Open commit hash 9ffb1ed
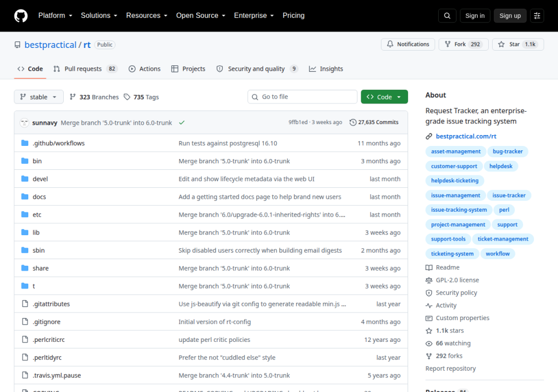The height and width of the screenshot is (392, 558). coord(298,122)
